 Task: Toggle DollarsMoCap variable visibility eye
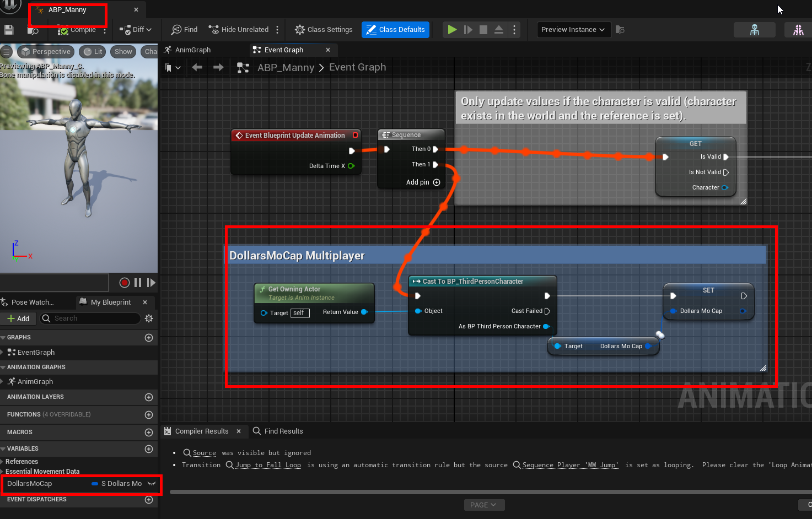coord(152,484)
